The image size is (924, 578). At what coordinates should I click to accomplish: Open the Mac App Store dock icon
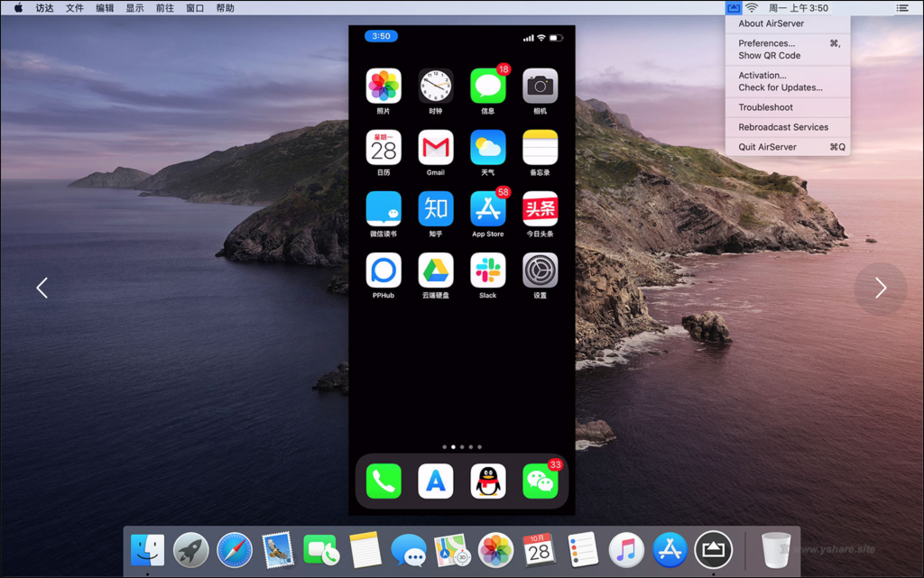pyautogui.click(x=670, y=550)
